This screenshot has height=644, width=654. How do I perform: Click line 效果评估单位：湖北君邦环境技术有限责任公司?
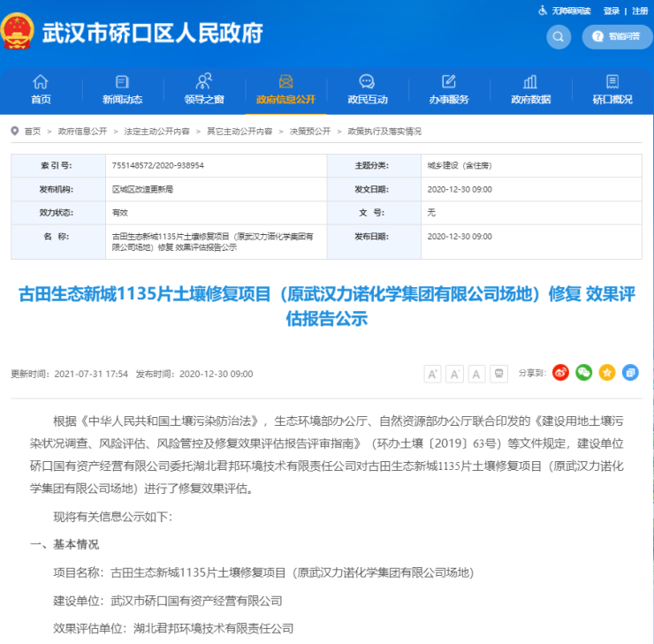point(173,628)
